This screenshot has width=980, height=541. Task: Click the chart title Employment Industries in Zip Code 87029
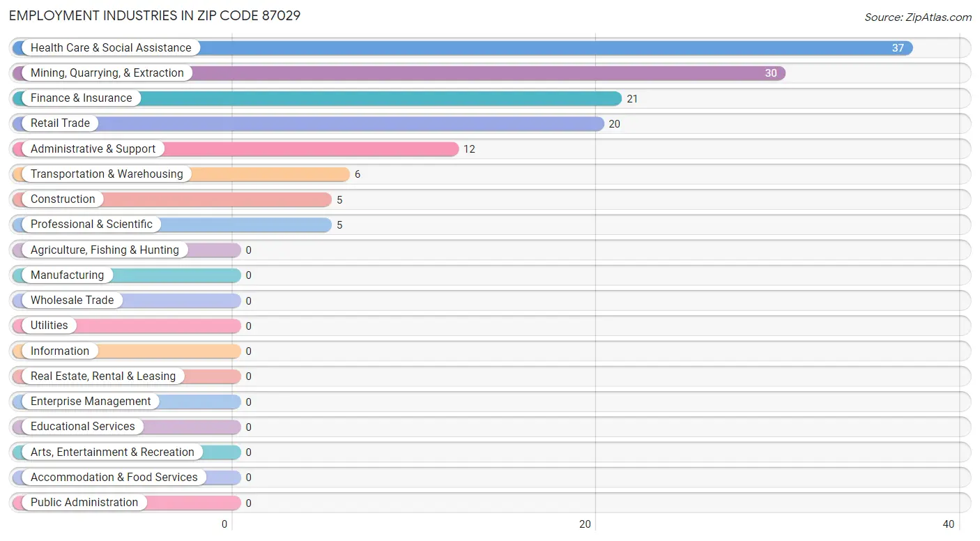(x=155, y=15)
